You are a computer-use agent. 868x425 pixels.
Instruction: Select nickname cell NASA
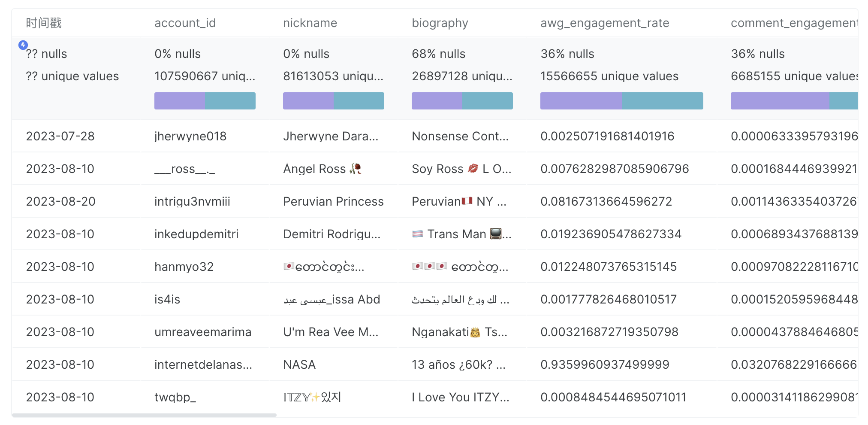(299, 364)
